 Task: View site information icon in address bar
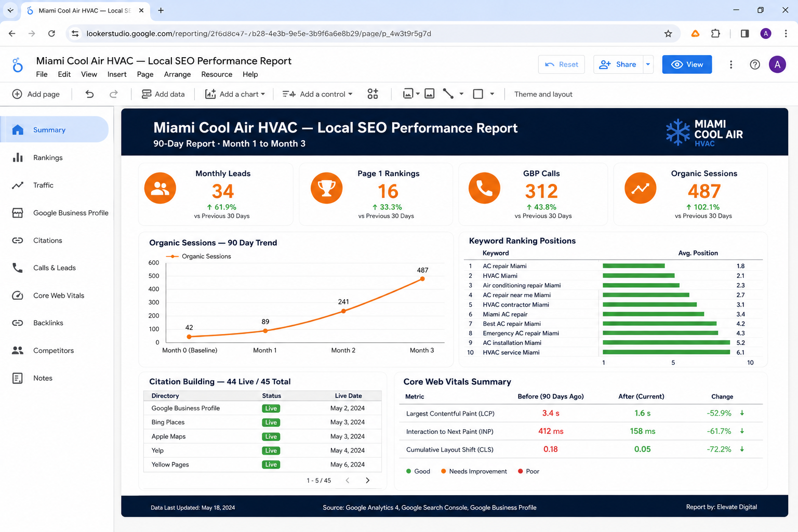coord(75,34)
